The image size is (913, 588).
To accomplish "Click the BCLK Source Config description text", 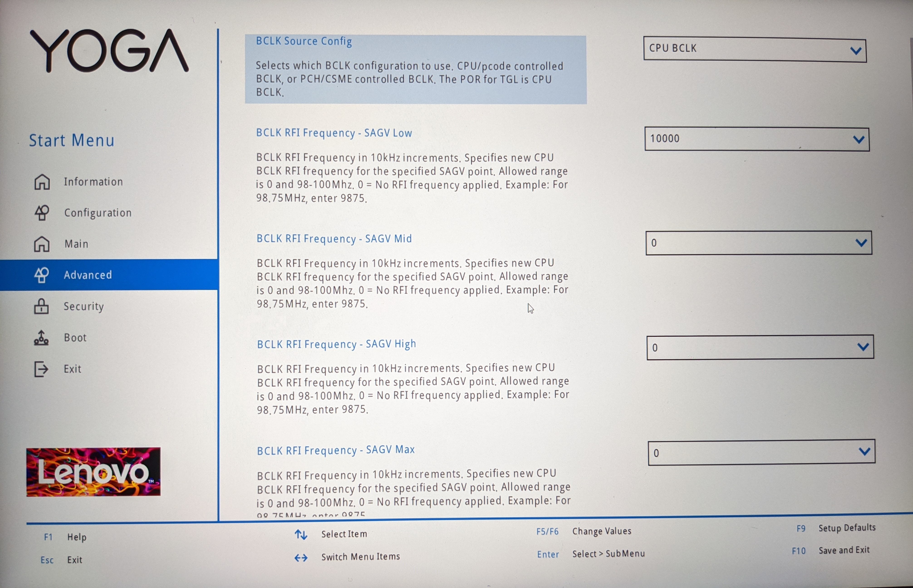I will pos(410,79).
